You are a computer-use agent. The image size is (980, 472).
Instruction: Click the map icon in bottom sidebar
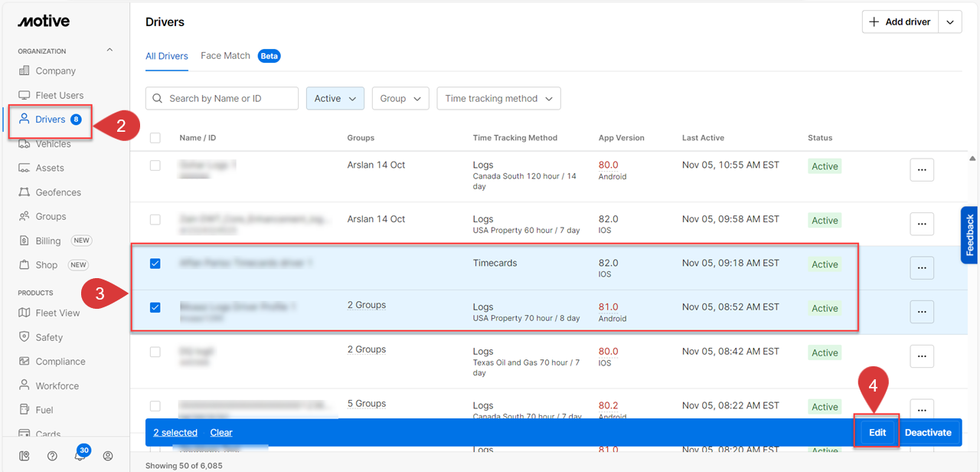24,456
